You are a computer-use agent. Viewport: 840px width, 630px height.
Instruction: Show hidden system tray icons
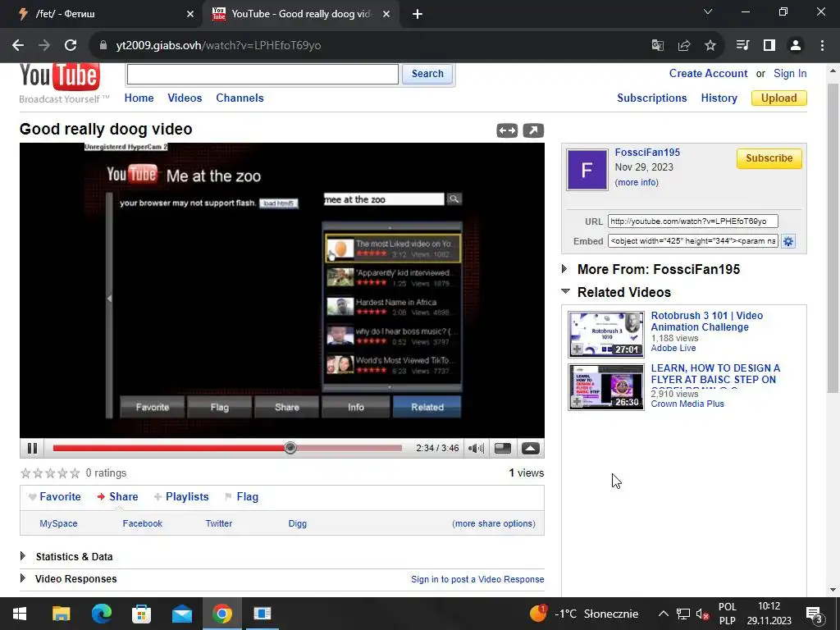pos(663,614)
